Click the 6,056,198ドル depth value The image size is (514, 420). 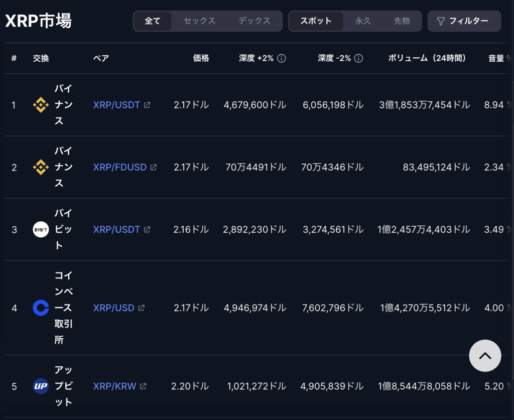(x=333, y=105)
